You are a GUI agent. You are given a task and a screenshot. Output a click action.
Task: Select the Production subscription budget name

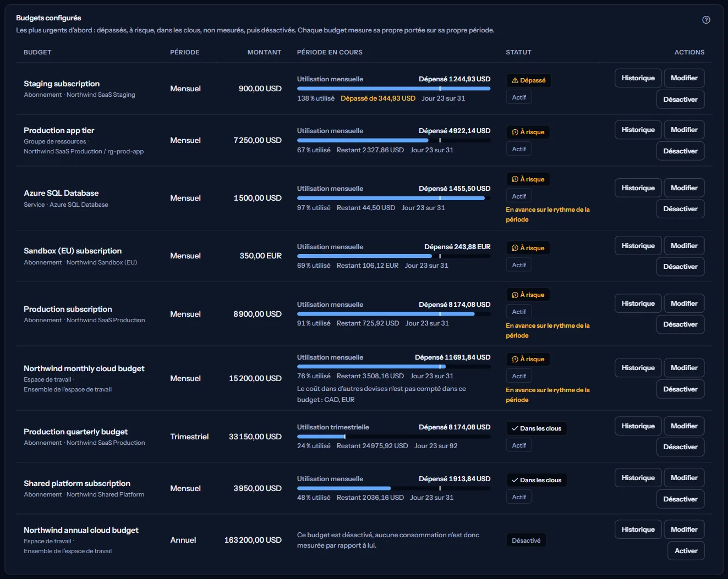pyautogui.click(x=68, y=309)
